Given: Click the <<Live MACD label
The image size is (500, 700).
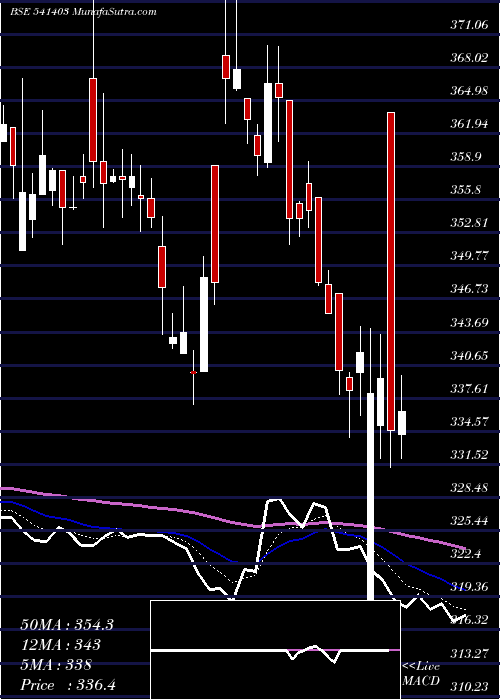Looking at the screenshot, I should pos(421,674).
